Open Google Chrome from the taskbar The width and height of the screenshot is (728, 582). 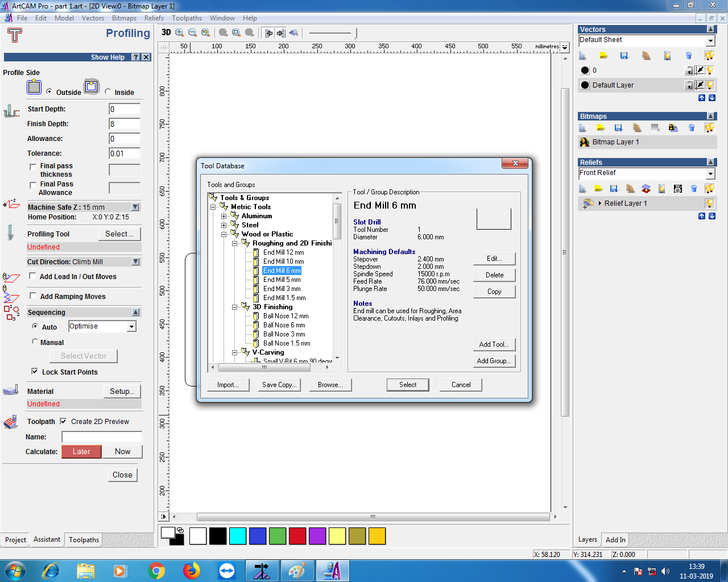[x=156, y=570]
